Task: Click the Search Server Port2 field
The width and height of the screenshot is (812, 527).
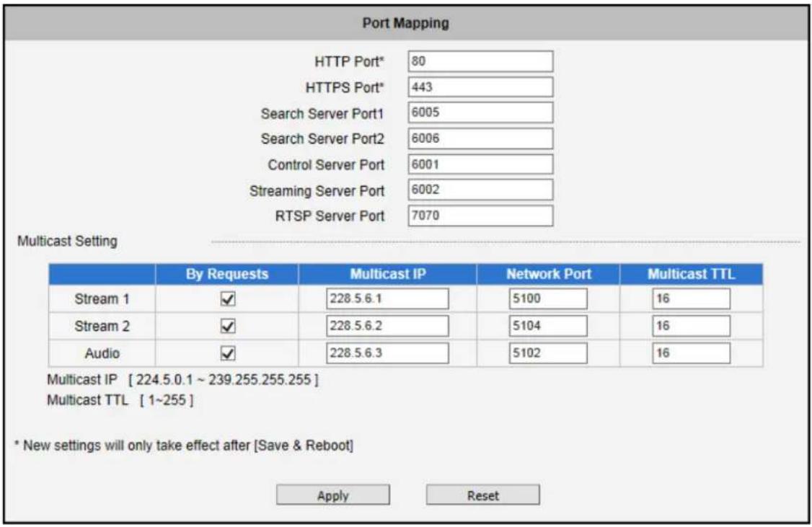Action: click(x=480, y=138)
